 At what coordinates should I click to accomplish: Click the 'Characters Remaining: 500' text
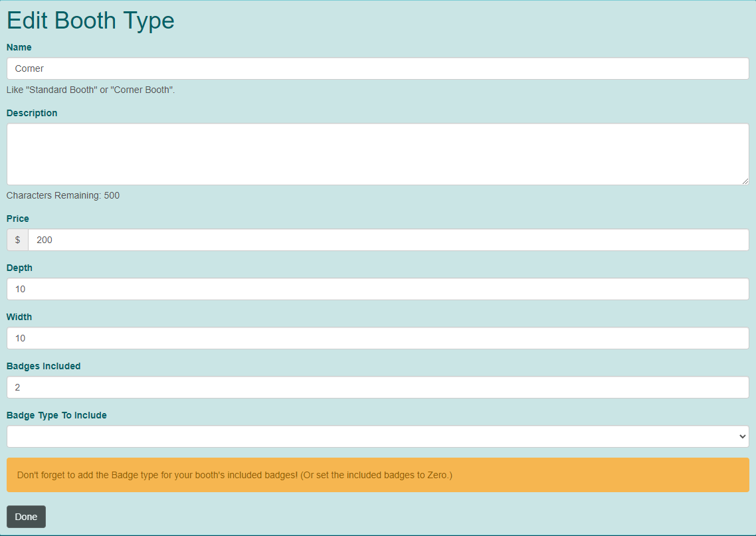tap(63, 195)
